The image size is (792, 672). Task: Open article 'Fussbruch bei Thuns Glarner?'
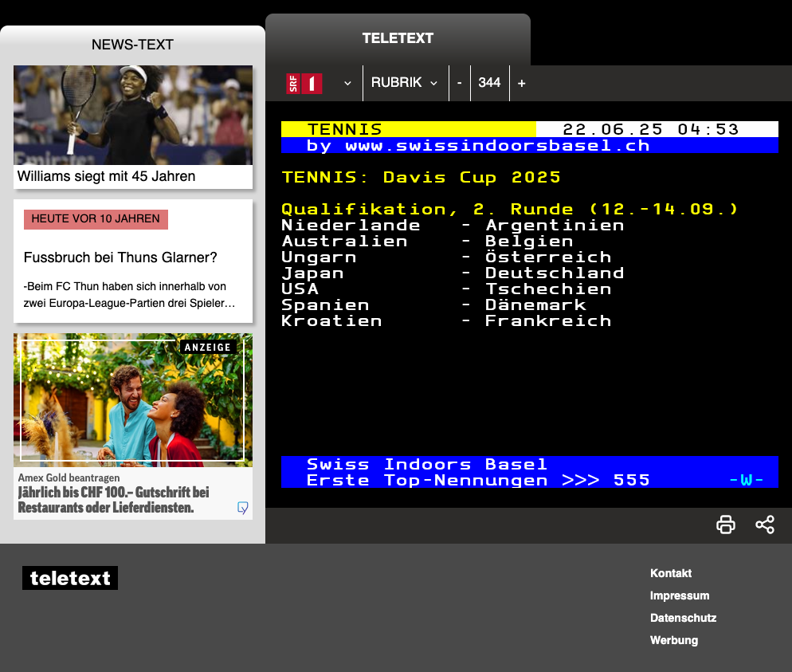[x=120, y=257]
